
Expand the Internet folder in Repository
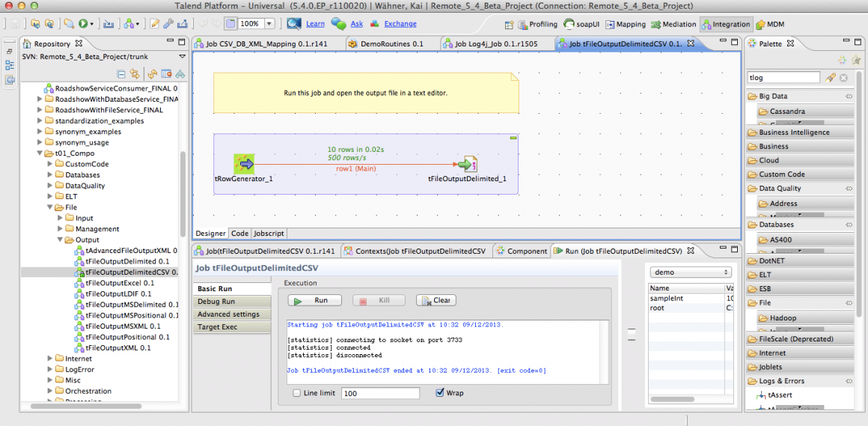(x=49, y=359)
